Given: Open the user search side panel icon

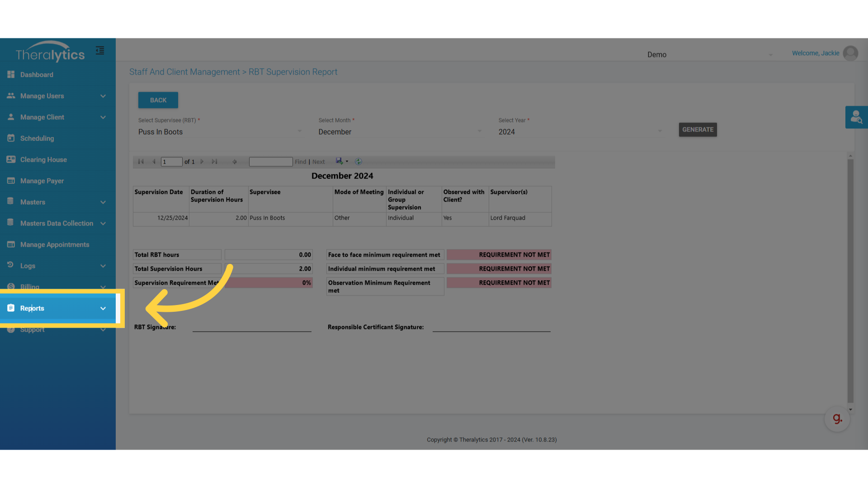Looking at the screenshot, I should click(856, 117).
